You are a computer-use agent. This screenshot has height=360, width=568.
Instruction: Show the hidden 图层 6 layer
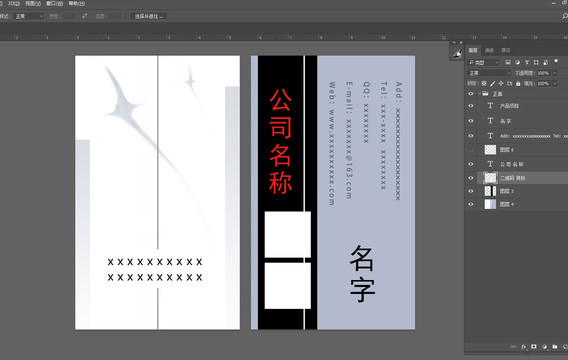pyautogui.click(x=471, y=150)
